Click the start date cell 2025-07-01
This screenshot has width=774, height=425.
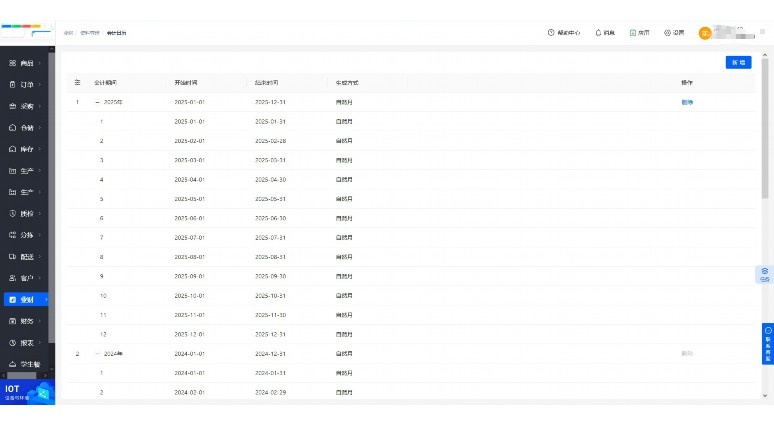pos(190,237)
